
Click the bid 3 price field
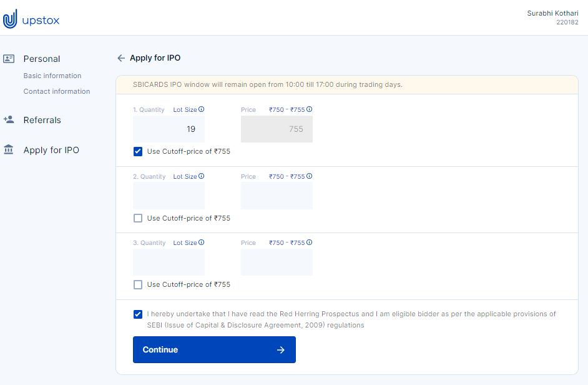tap(277, 262)
